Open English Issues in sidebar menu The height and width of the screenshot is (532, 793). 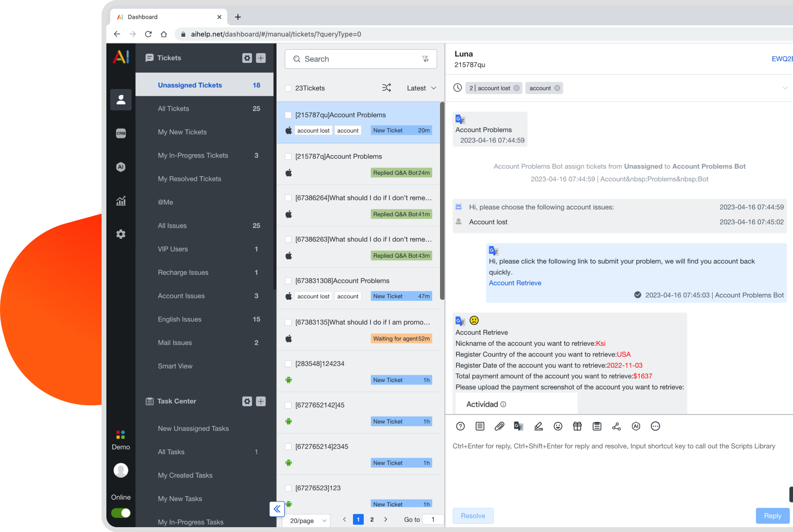179,319
